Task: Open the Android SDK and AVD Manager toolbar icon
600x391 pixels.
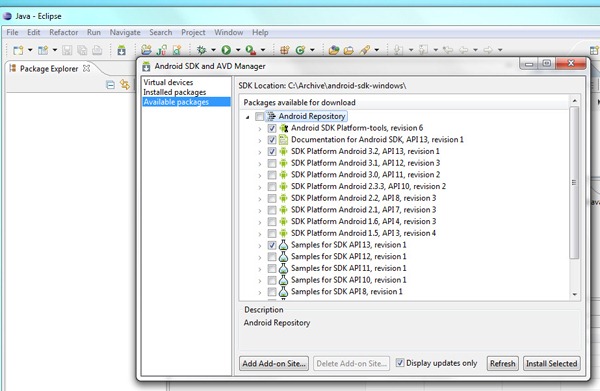Action: click(x=122, y=50)
